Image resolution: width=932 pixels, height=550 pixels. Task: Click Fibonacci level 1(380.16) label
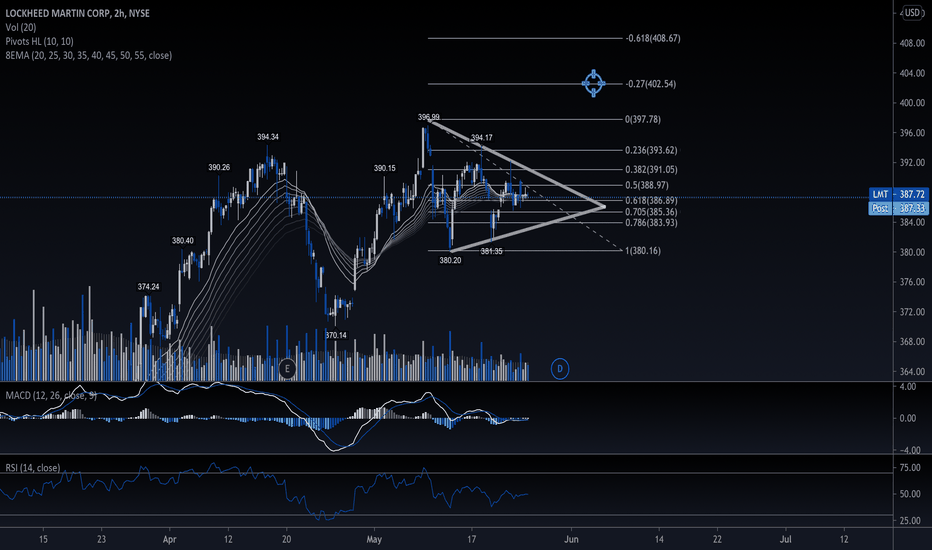[x=643, y=251]
